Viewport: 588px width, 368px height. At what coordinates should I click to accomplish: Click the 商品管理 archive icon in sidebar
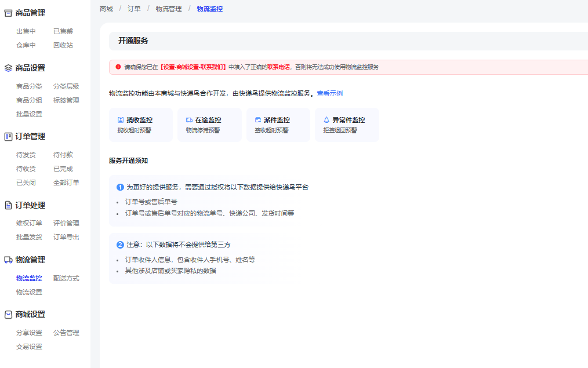coord(9,13)
